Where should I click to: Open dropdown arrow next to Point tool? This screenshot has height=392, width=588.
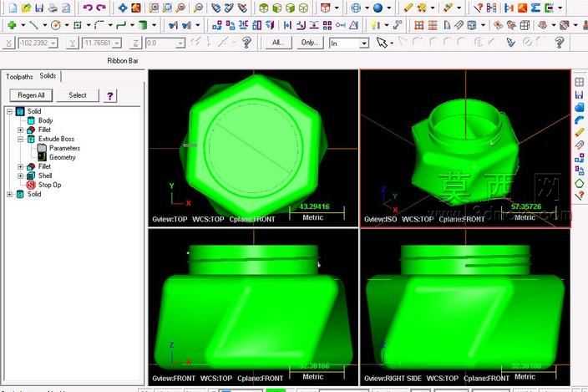(23, 25)
